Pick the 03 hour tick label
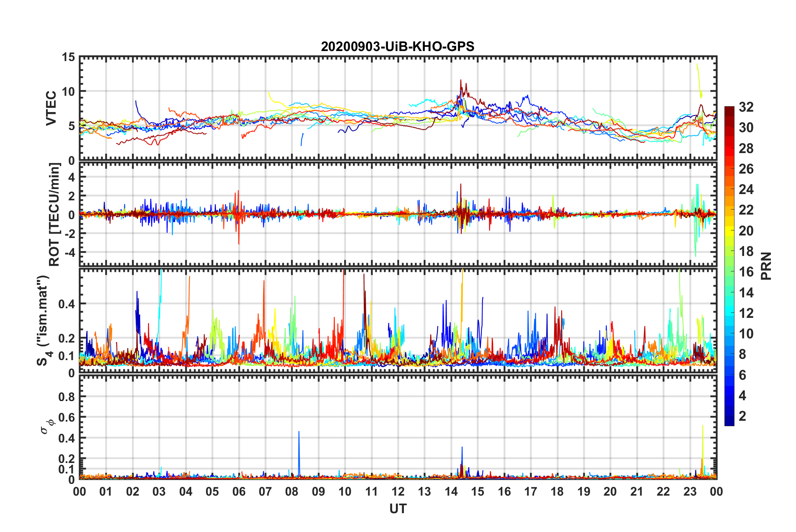This screenshot has height=532, width=796. point(159,492)
